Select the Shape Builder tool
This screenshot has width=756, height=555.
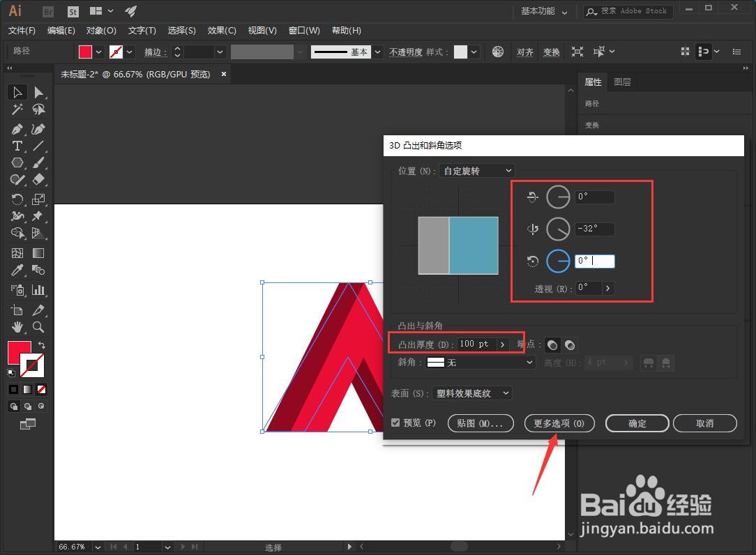[x=17, y=234]
